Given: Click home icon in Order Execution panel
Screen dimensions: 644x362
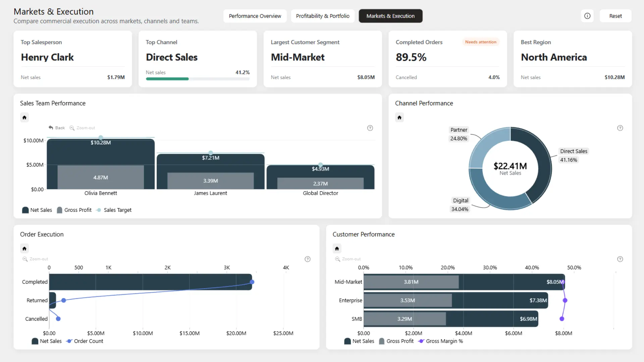Looking at the screenshot, I should (x=24, y=249).
